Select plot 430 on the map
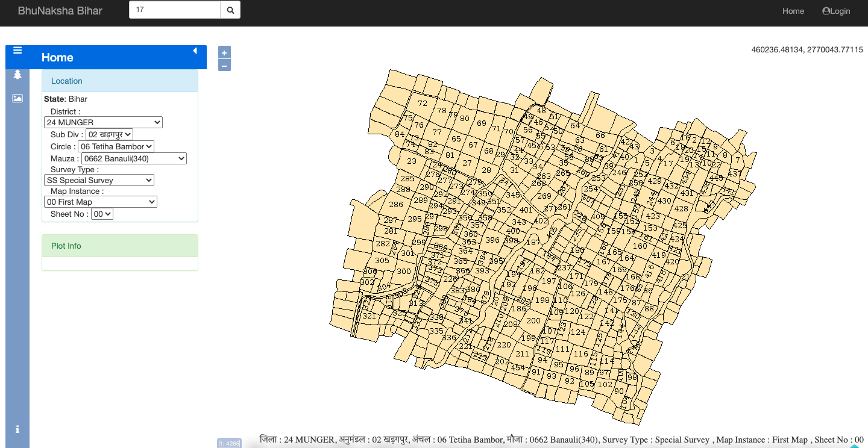The width and height of the screenshot is (868, 448). point(664,201)
